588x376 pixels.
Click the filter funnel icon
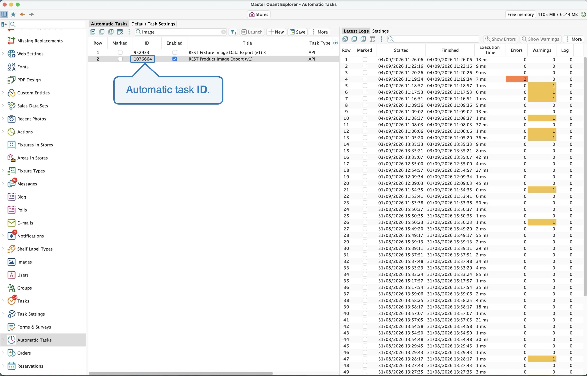coord(233,32)
